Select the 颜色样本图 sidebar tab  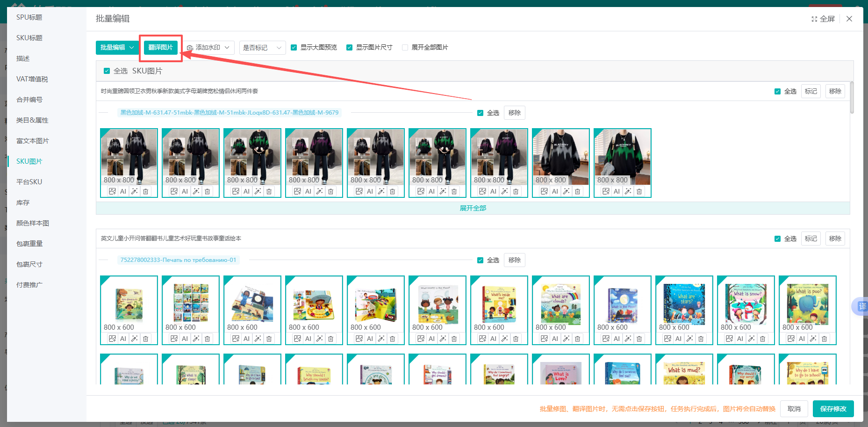point(32,223)
